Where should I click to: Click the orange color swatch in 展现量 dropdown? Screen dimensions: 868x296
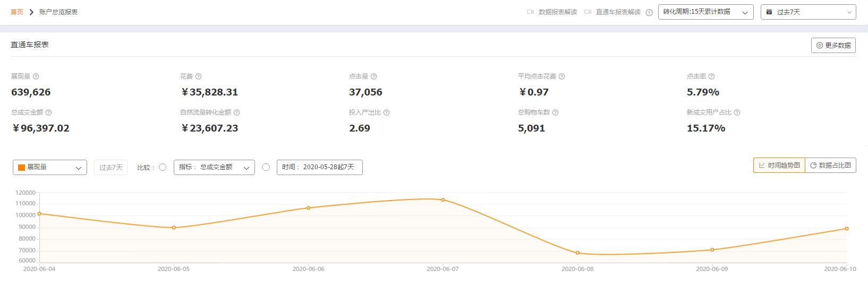(22, 168)
